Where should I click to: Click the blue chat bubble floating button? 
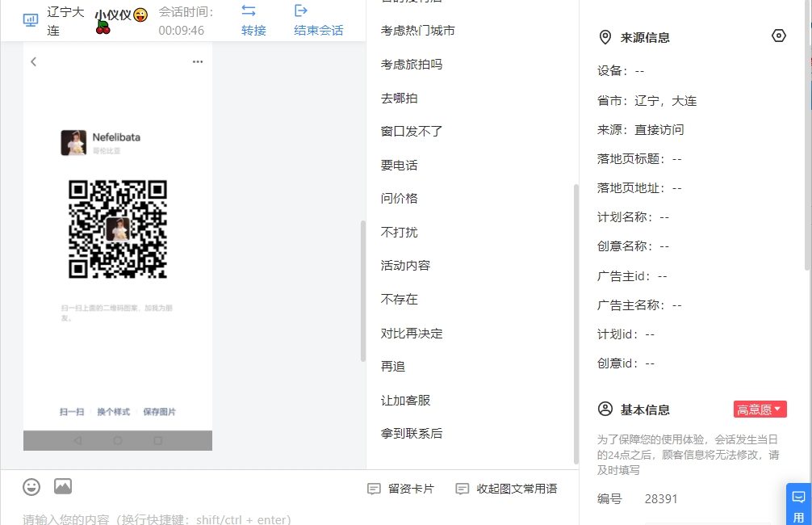798,504
